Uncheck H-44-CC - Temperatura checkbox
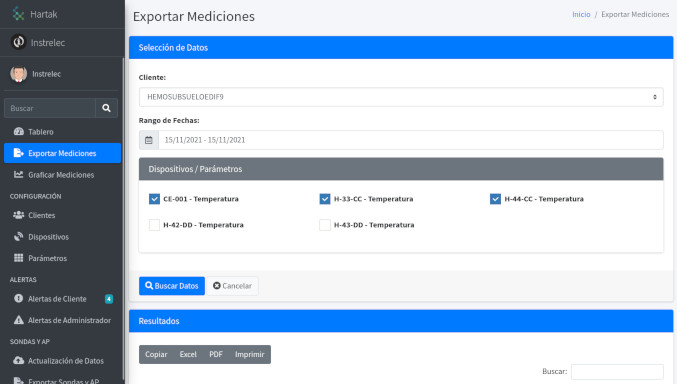 pyautogui.click(x=495, y=199)
